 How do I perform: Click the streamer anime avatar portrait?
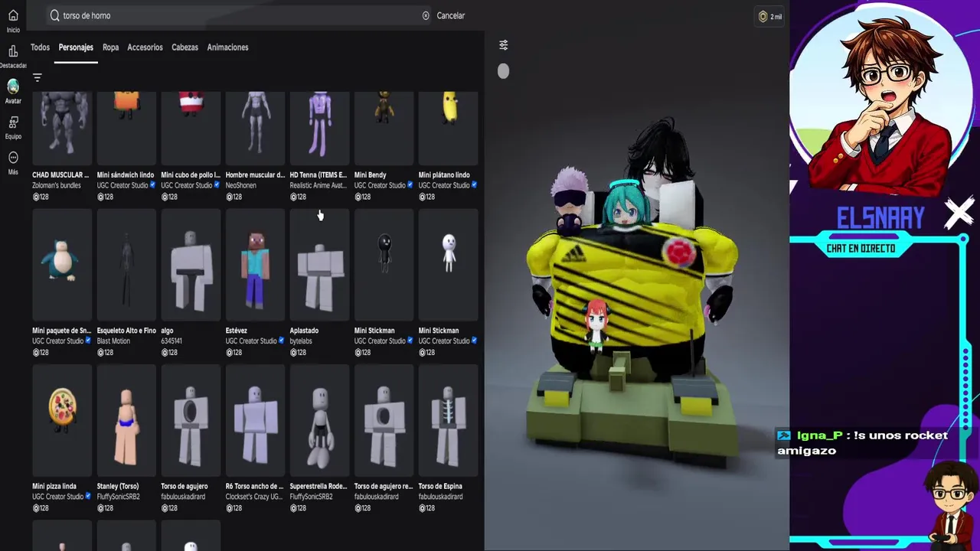(880, 99)
